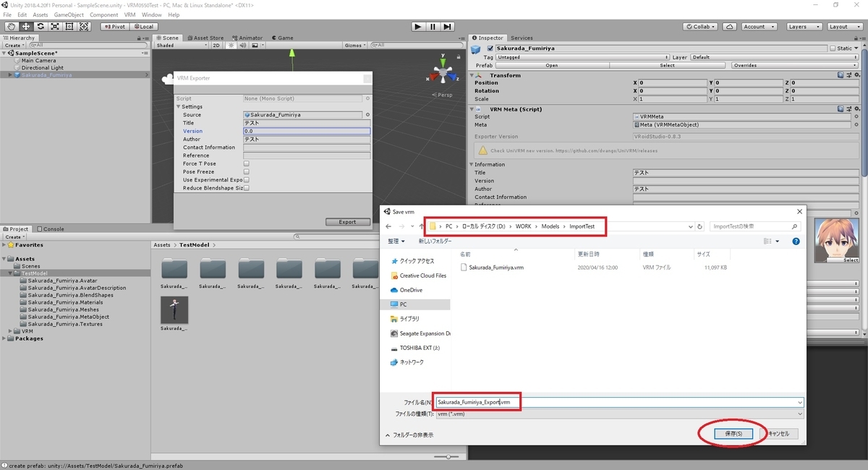Screen dimensions: 868x470
Task: Enable Use Experimental Exporter checkbox
Action: click(246, 179)
